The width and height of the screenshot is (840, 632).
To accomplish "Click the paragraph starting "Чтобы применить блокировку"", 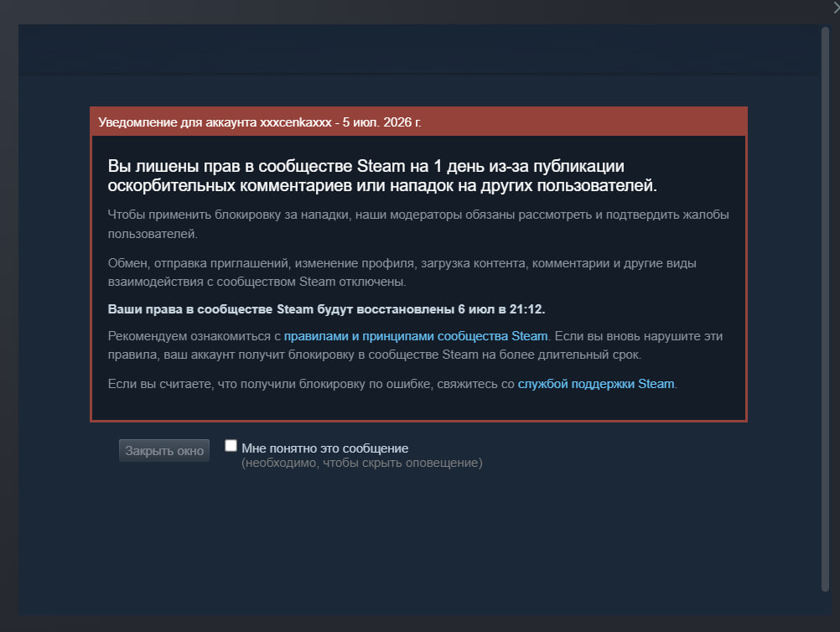I will [417, 224].
